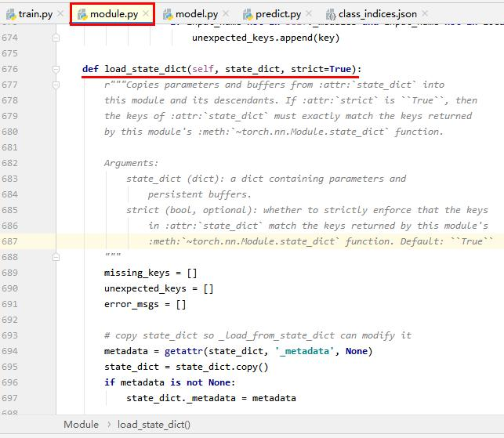The image size is (504, 438).
Task: Click Module in the breadcrumb bar
Action: pos(81,425)
